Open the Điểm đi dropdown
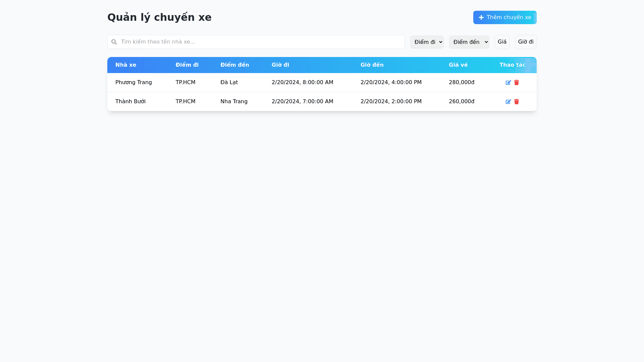The height and width of the screenshot is (362, 644). coord(427,42)
